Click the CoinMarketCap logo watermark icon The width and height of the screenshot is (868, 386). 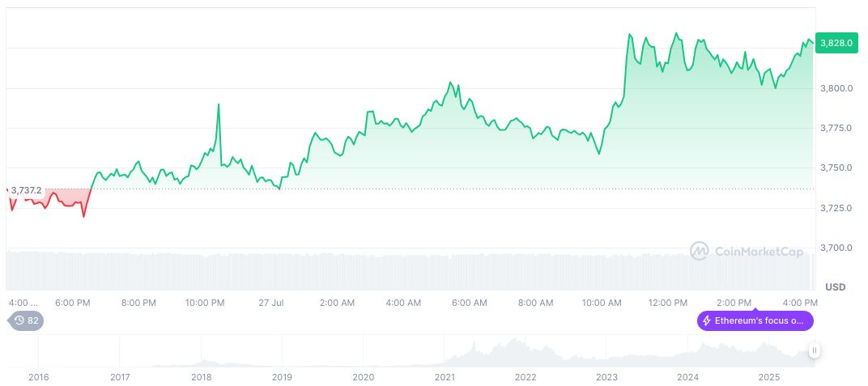click(x=700, y=251)
